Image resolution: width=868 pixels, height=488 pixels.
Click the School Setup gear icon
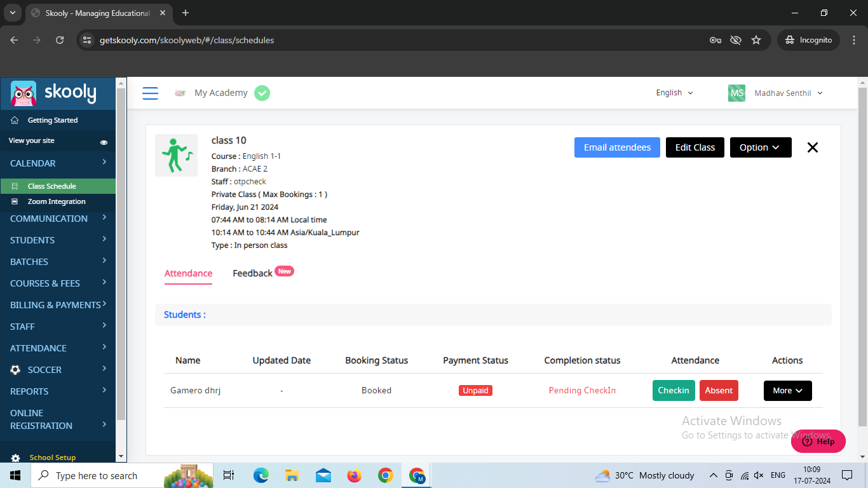pyautogui.click(x=15, y=458)
